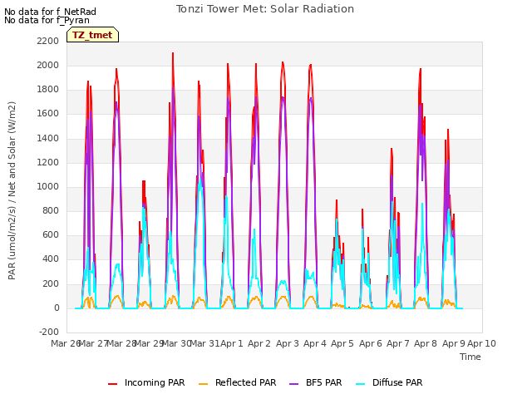The image size is (532, 399).
Task: Select the BF5 PAR legend entry
Action: pos(316,382)
